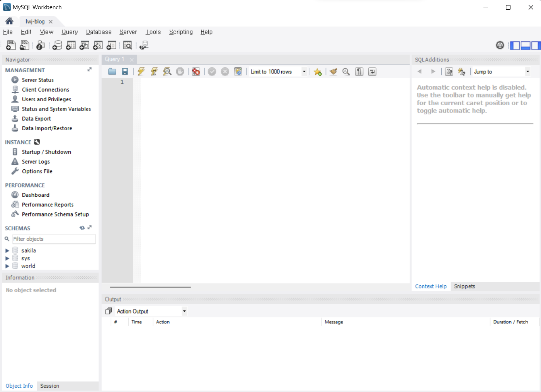
Task: Refresh the schemas list
Action: click(82, 228)
